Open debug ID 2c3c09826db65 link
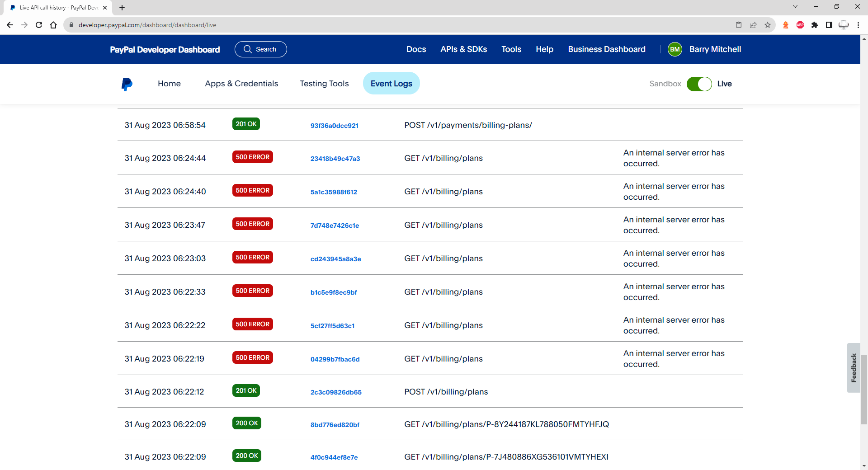 click(x=335, y=392)
